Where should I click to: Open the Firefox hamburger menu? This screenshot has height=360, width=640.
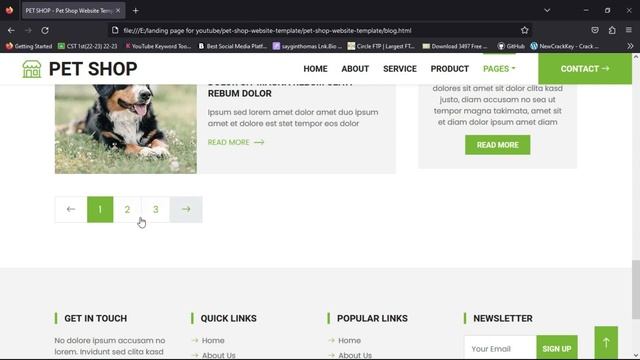pyautogui.click(x=629, y=30)
